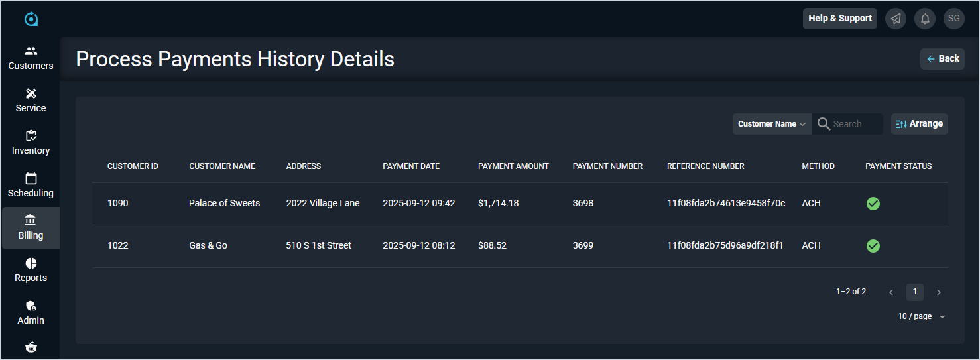
Task: Sort by the Payment Date column header
Action: pyautogui.click(x=411, y=166)
